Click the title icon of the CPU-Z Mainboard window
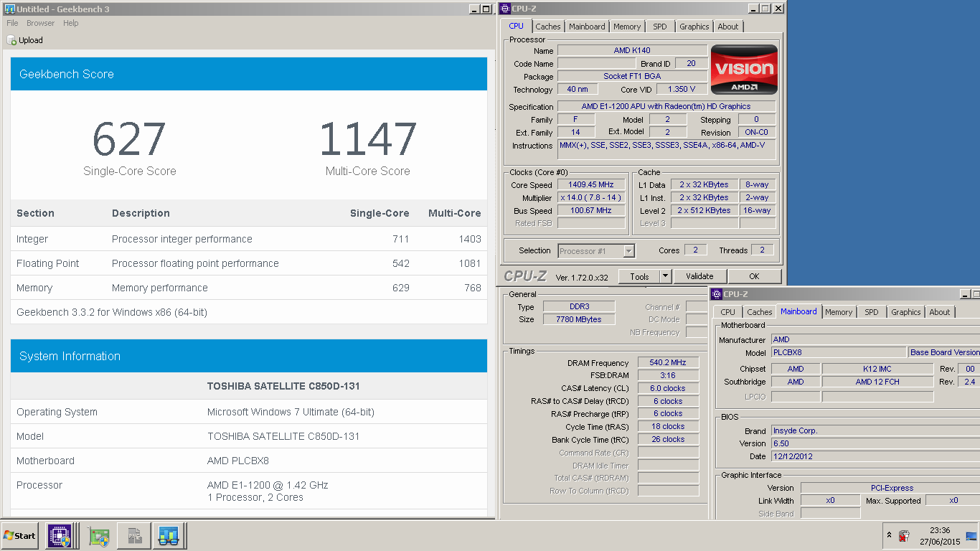Image resolution: width=980 pixels, height=551 pixels. tap(717, 294)
